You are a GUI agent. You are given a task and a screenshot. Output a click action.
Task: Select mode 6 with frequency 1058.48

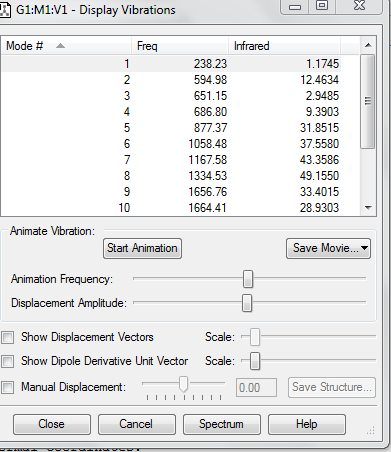pos(171,144)
